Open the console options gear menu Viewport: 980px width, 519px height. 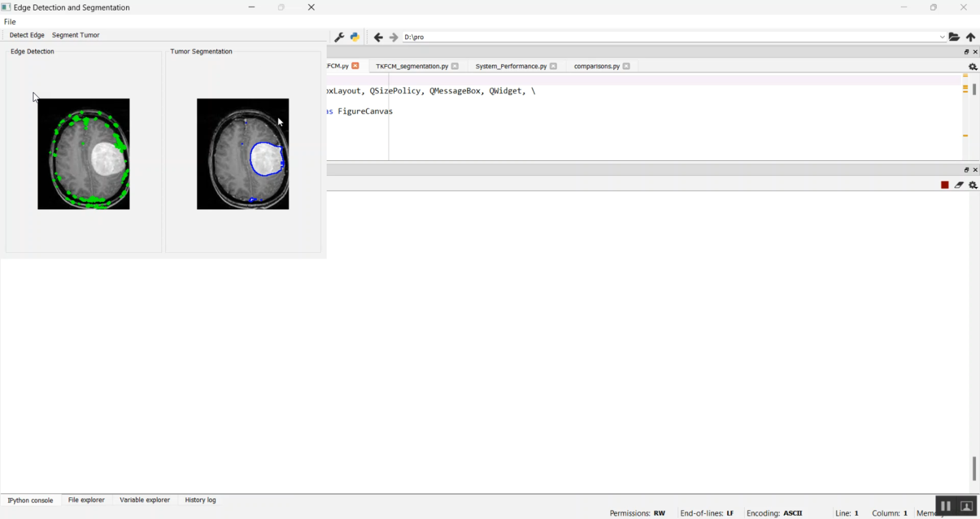pos(973,185)
